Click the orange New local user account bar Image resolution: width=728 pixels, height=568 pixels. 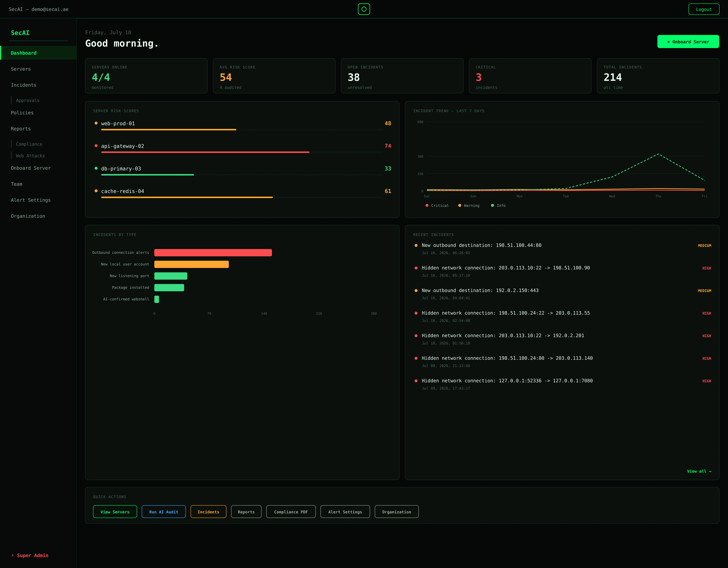coord(191,264)
